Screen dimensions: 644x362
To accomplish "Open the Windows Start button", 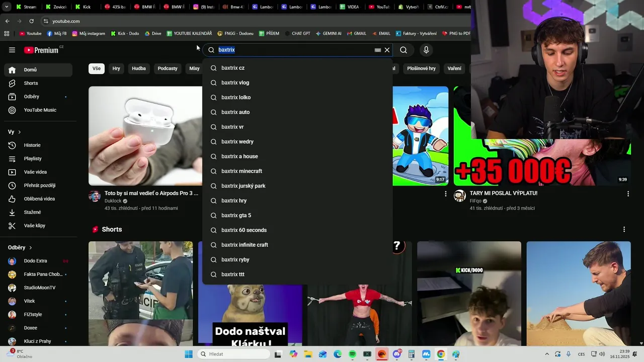I will click(x=189, y=354).
